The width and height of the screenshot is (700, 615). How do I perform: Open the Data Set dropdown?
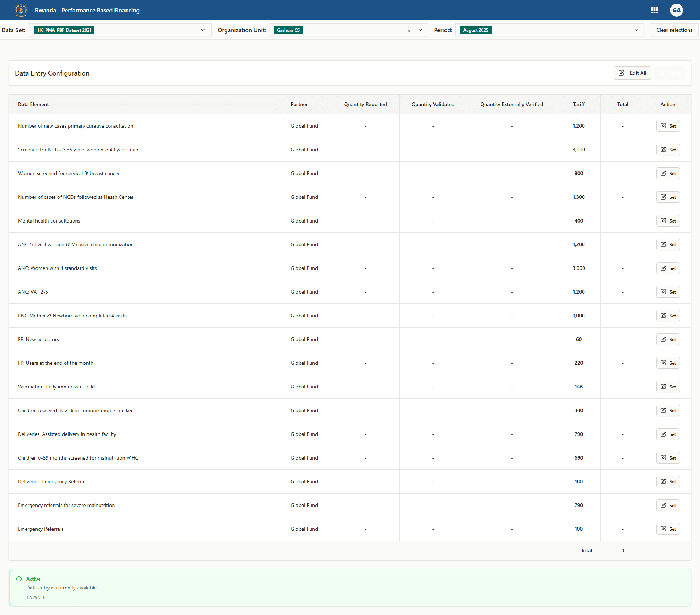coord(203,30)
